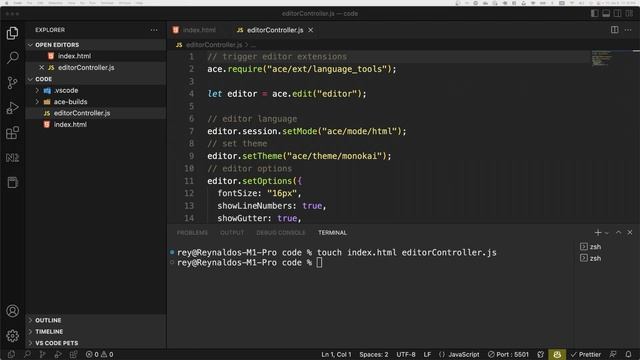Click the feedback icon in status bar
The height and width of the screenshot is (360, 640).
pyautogui.click(x=613, y=354)
